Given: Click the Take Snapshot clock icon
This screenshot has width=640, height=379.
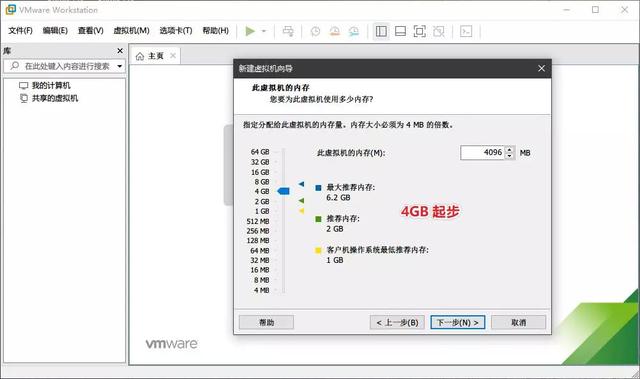Looking at the screenshot, I should coord(315,31).
